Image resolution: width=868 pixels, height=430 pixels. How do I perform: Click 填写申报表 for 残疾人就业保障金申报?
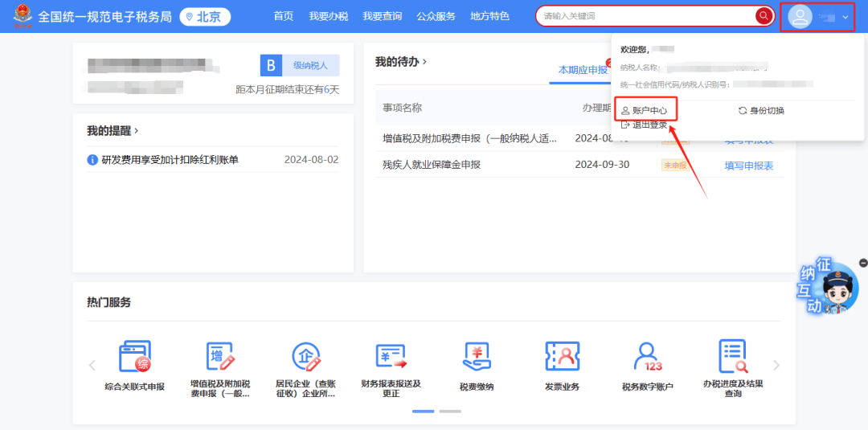pos(748,165)
